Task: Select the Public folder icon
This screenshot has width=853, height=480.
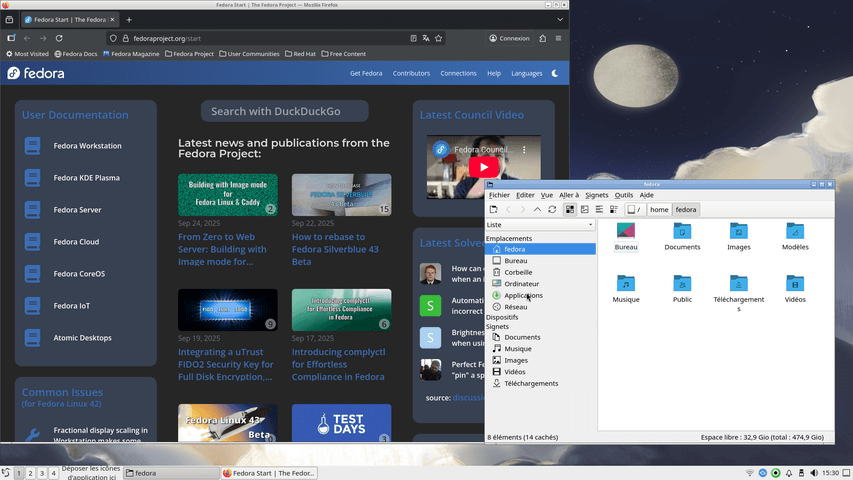Action: pyautogui.click(x=682, y=284)
